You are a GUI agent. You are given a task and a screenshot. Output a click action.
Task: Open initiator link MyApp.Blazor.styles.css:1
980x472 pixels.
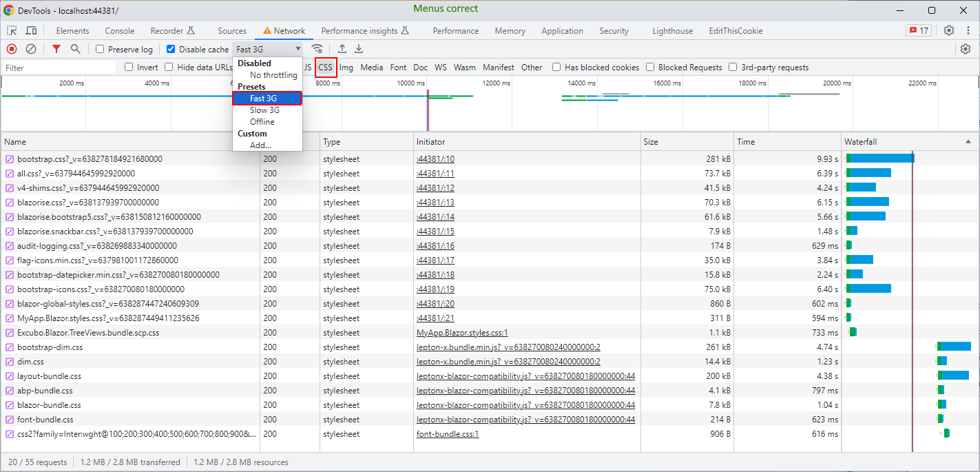(x=462, y=333)
